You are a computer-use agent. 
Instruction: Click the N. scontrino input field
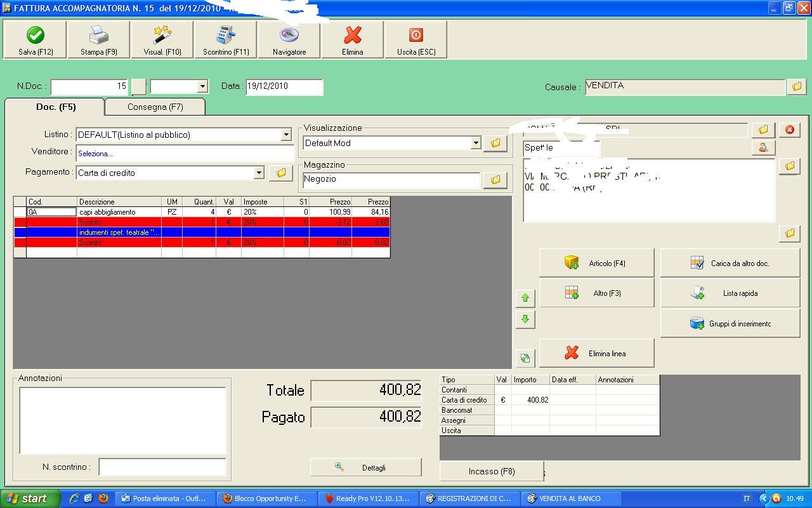point(162,467)
